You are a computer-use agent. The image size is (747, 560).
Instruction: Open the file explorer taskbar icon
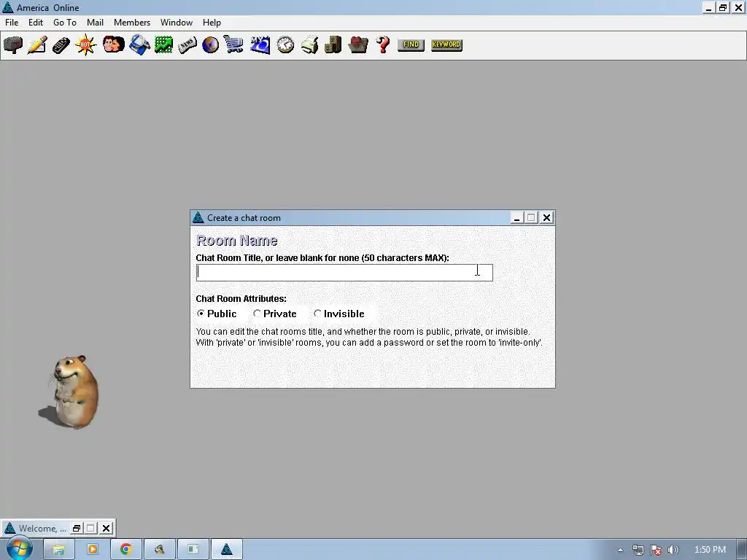coord(58,549)
